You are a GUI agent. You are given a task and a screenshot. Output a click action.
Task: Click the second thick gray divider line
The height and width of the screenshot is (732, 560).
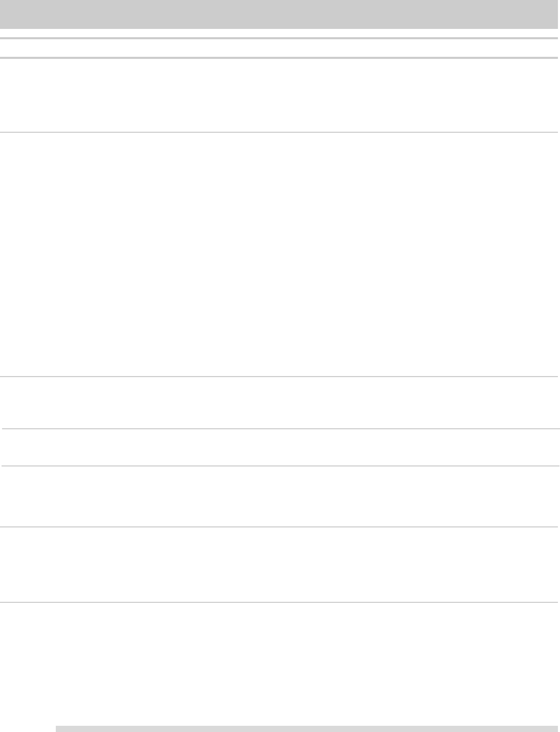(x=279, y=57)
